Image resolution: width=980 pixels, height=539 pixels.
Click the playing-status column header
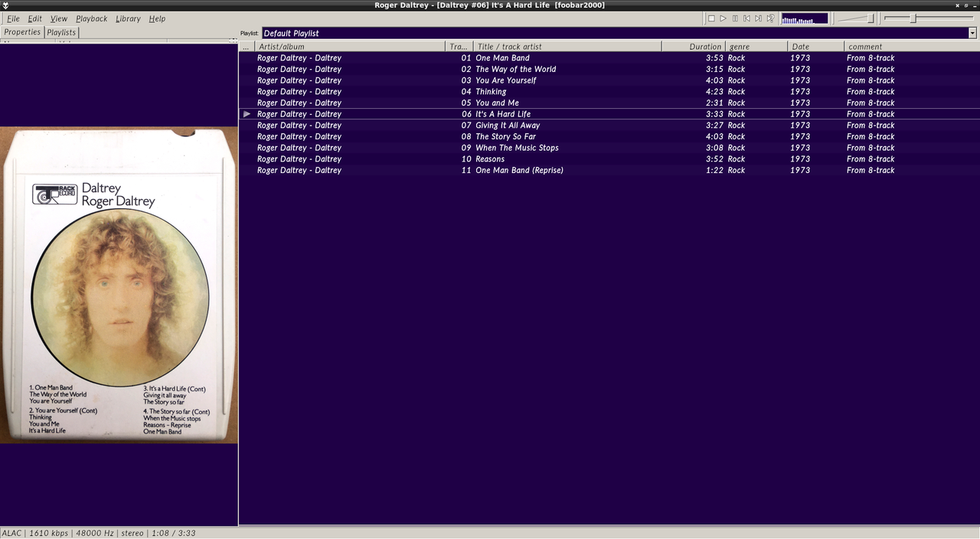tap(247, 47)
